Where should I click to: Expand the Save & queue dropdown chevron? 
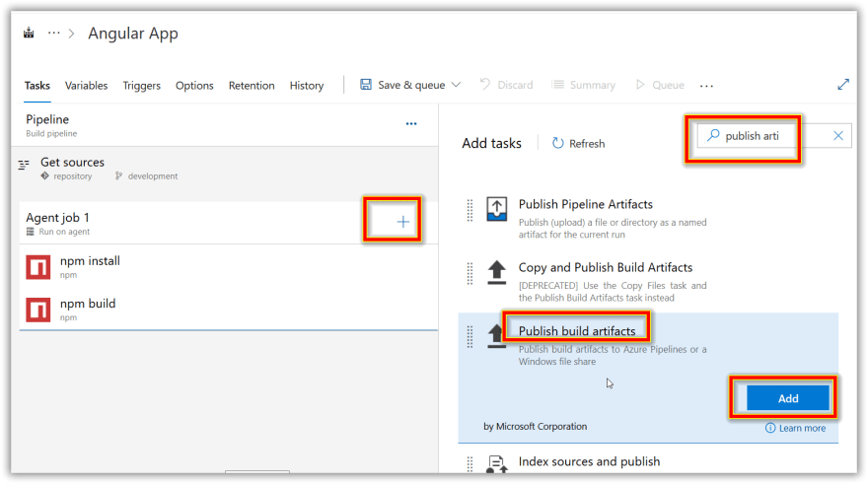coord(456,85)
